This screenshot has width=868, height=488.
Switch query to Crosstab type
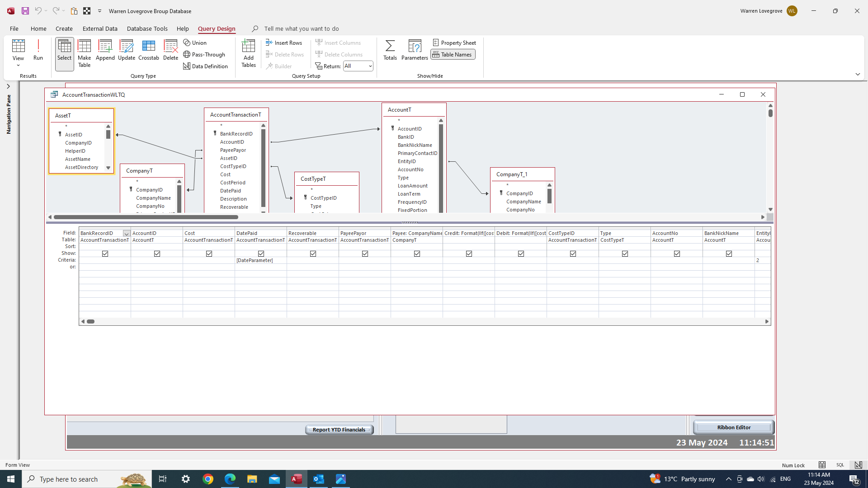pyautogui.click(x=149, y=51)
